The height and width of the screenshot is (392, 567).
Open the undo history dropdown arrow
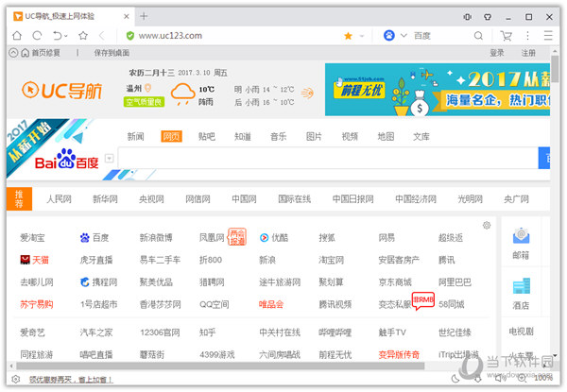pyautogui.click(x=66, y=36)
